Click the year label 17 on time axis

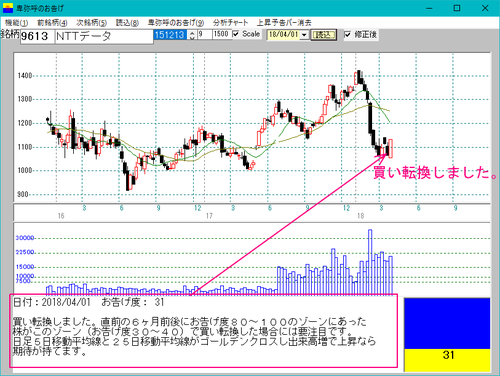point(209,216)
